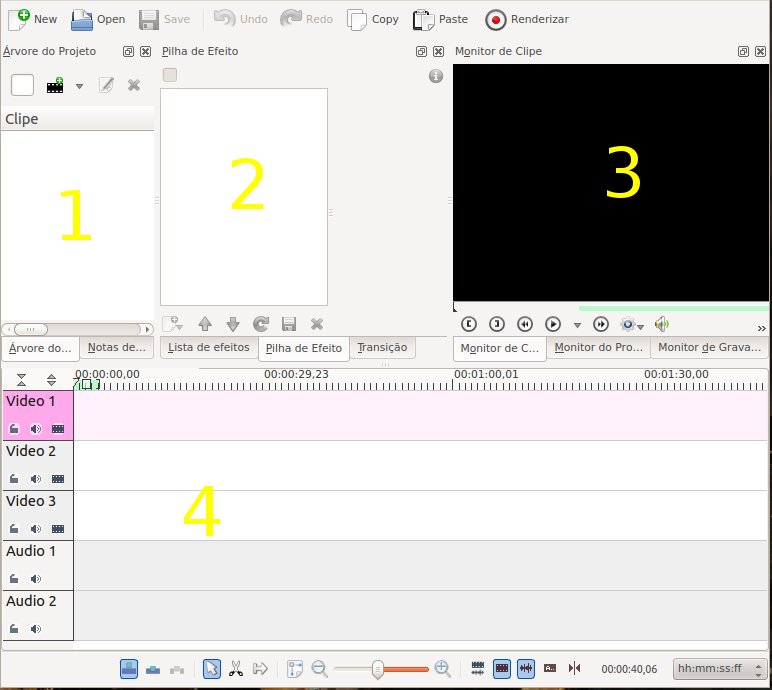Click the Renderizar record icon
Image resolution: width=772 pixels, height=690 pixels.
tap(496, 19)
